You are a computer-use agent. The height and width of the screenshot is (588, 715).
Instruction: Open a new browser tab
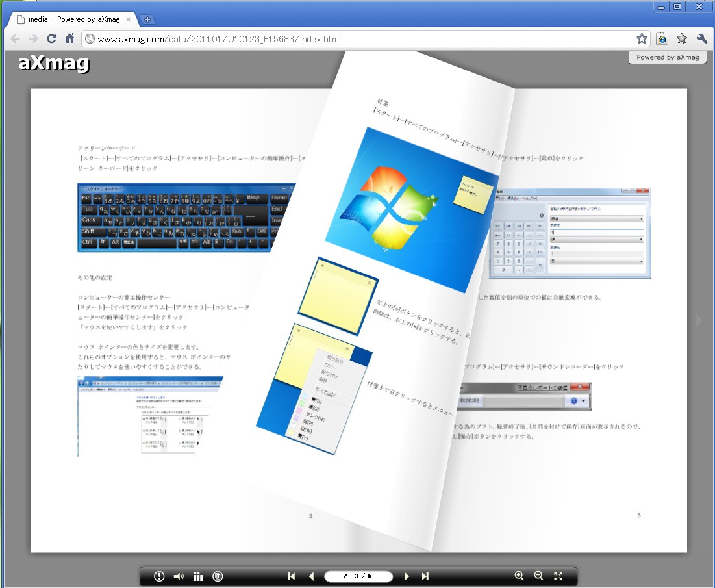tap(147, 19)
